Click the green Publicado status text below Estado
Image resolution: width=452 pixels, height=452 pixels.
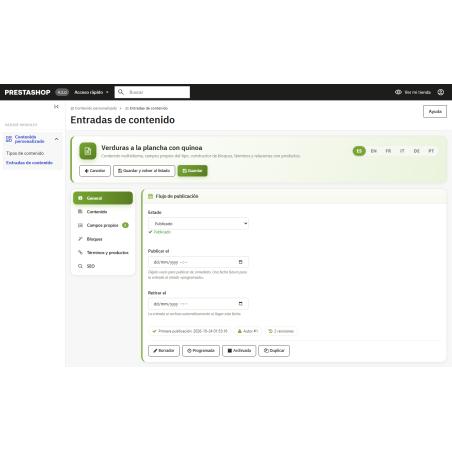click(162, 232)
